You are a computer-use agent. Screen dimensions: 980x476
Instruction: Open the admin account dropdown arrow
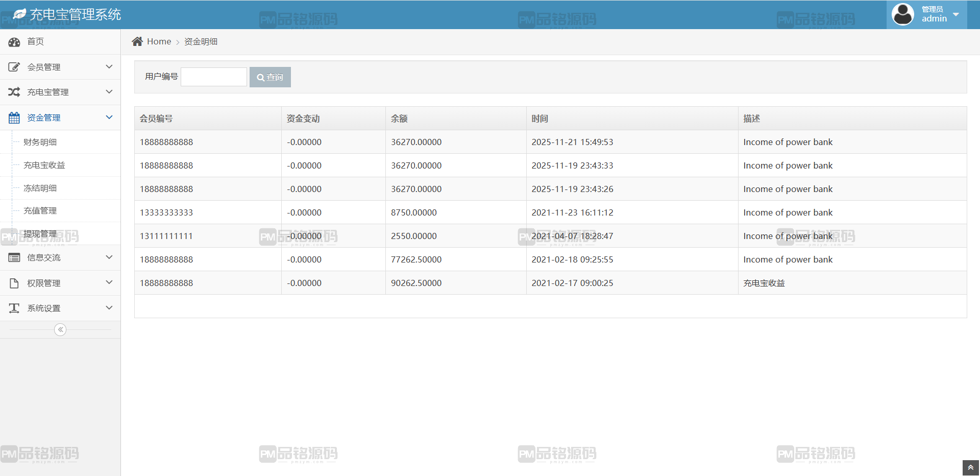point(956,14)
